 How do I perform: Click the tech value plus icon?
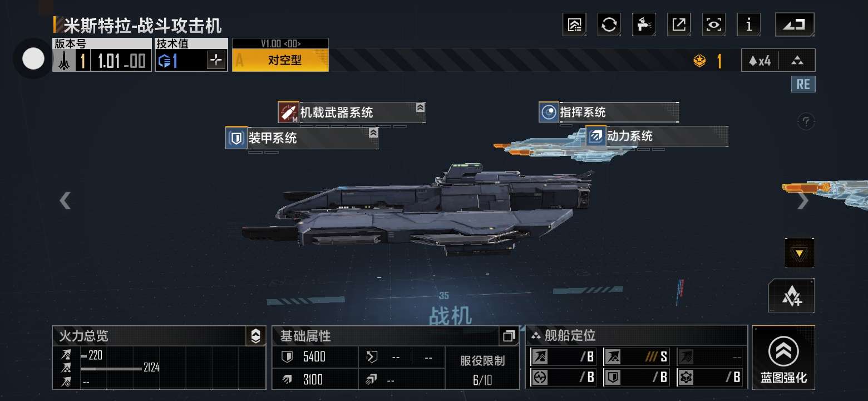pos(216,60)
